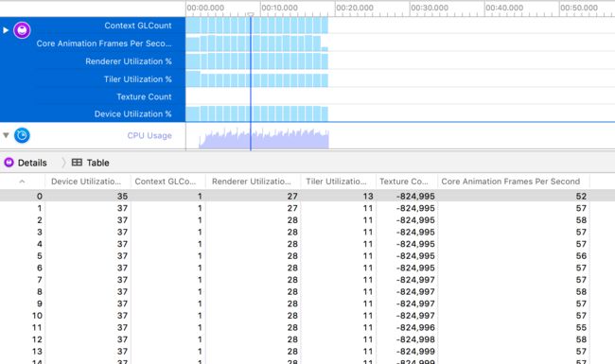The height and width of the screenshot is (364, 615).
Task: Select the Context GLCount track label
Action: tap(138, 26)
